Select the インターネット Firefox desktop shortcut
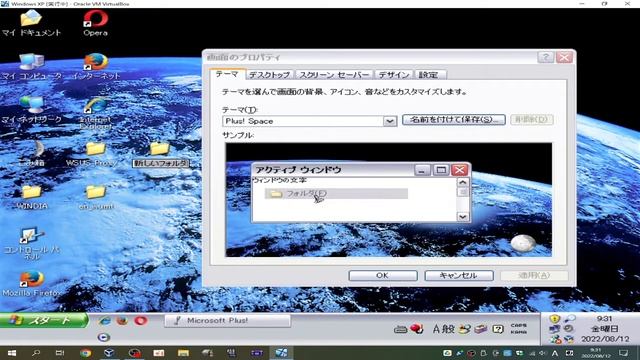Viewport: 640px width, 360px height. pos(96,67)
